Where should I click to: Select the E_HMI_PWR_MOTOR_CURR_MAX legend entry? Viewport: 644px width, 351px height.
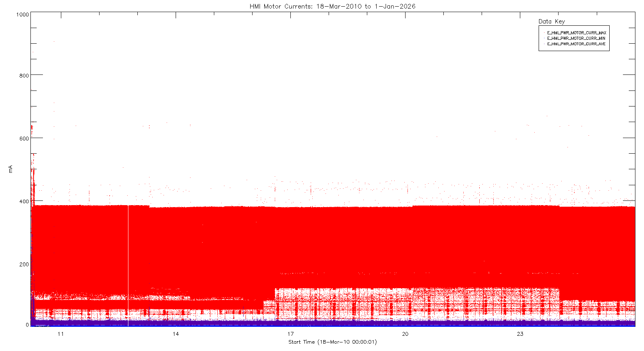(576, 33)
